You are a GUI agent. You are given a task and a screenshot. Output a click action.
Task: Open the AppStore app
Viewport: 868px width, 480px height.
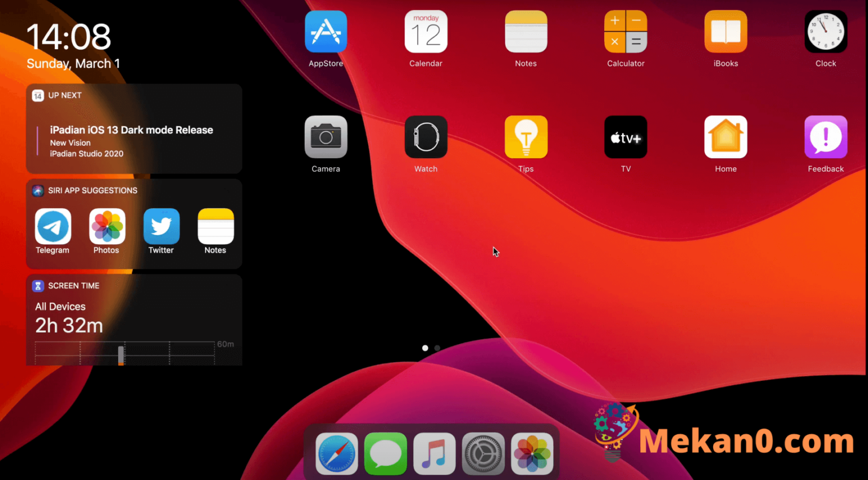pyautogui.click(x=325, y=32)
